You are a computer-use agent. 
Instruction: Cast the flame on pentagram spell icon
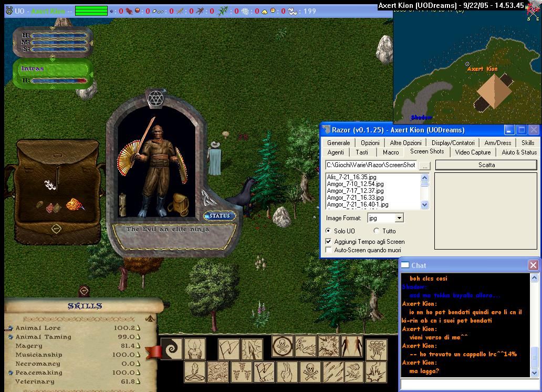pos(195,372)
